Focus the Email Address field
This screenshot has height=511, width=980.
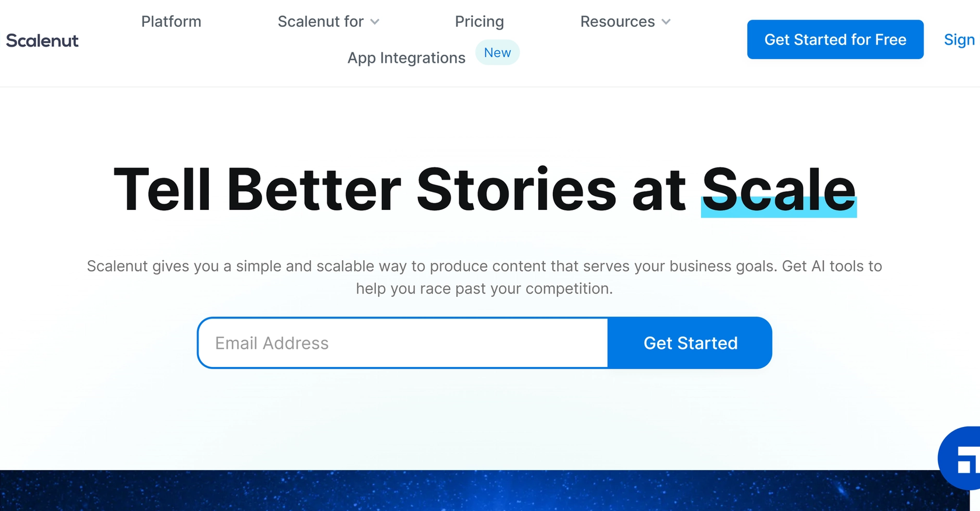pyautogui.click(x=403, y=343)
